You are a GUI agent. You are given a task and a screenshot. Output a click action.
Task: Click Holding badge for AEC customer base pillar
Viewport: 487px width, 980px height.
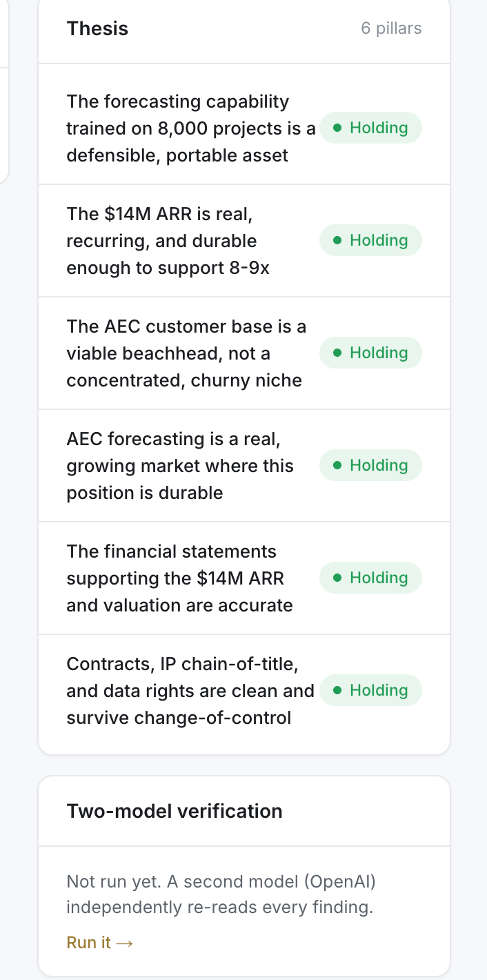pyautogui.click(x=370, y=353)
